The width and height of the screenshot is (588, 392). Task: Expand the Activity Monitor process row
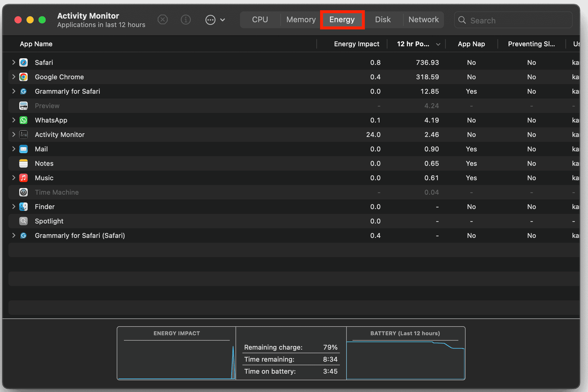tap(14, 134)
